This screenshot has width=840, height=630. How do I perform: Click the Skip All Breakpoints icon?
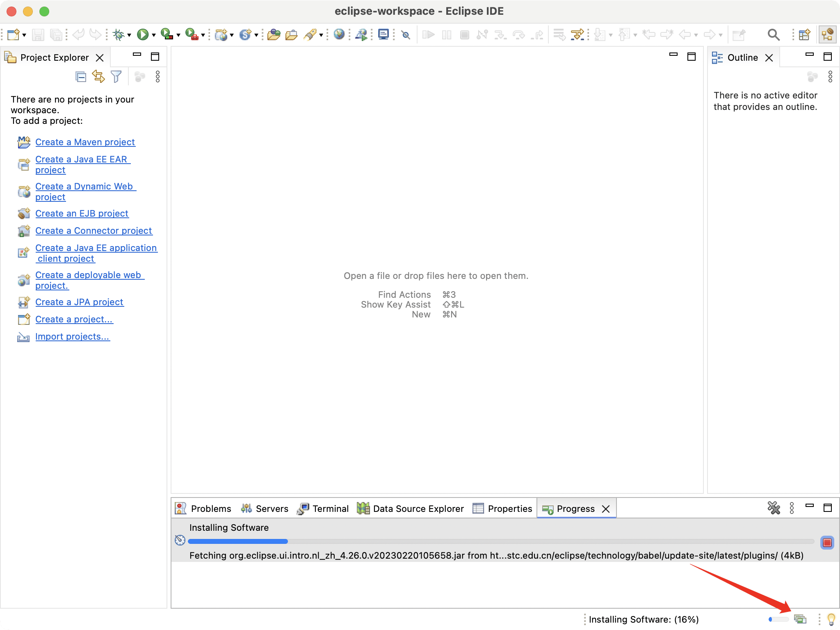point(406,35)
